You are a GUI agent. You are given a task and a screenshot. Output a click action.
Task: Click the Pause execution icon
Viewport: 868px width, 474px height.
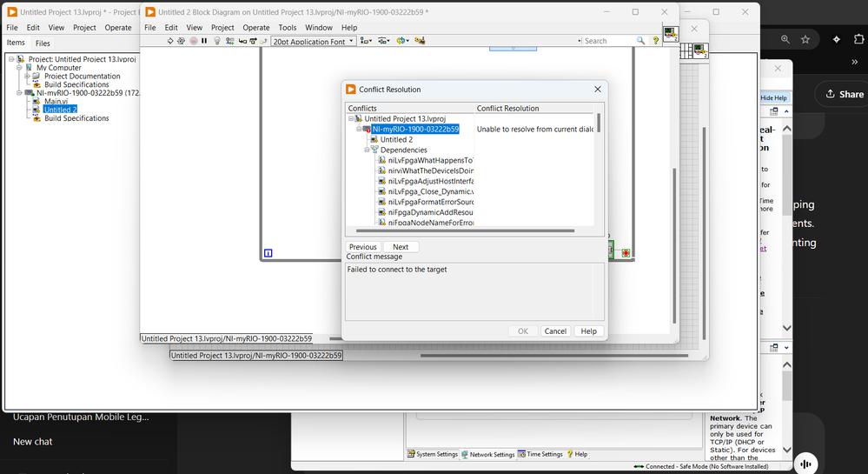[204, 41]
